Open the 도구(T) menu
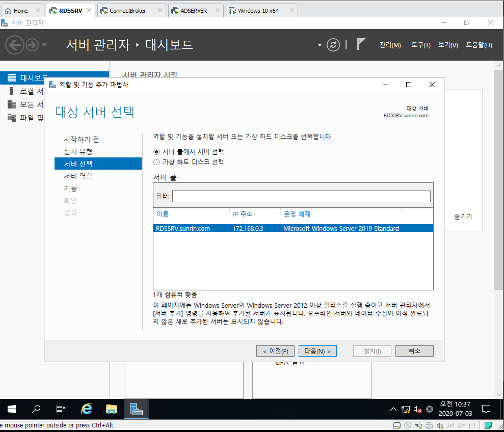Viewport: 504px width, 432px height. [421, 45]
